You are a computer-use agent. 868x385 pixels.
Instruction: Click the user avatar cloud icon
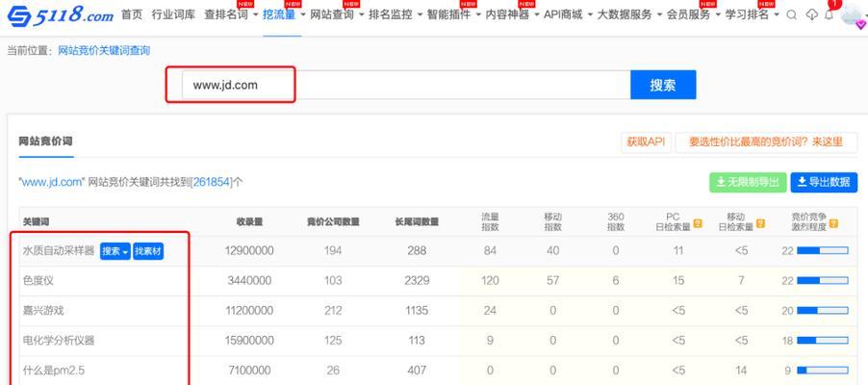[x=853, y=15]
